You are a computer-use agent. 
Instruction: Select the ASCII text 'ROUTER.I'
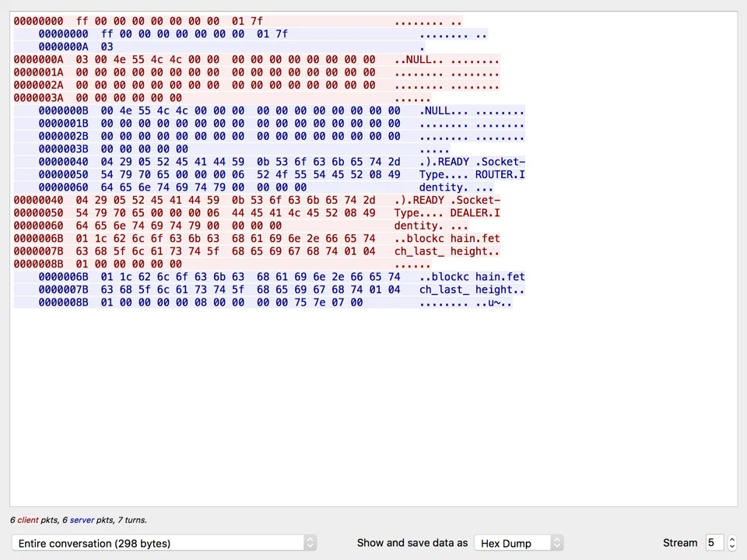click(x=500, y=175)
